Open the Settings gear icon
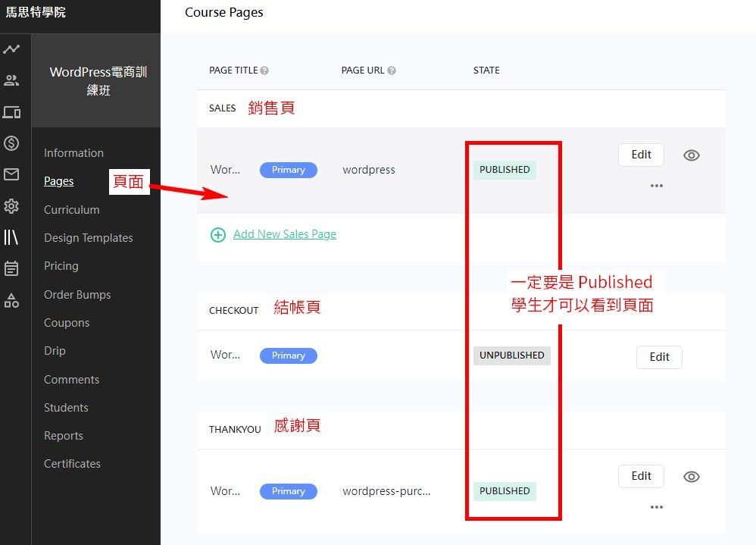 click(11, 206)
